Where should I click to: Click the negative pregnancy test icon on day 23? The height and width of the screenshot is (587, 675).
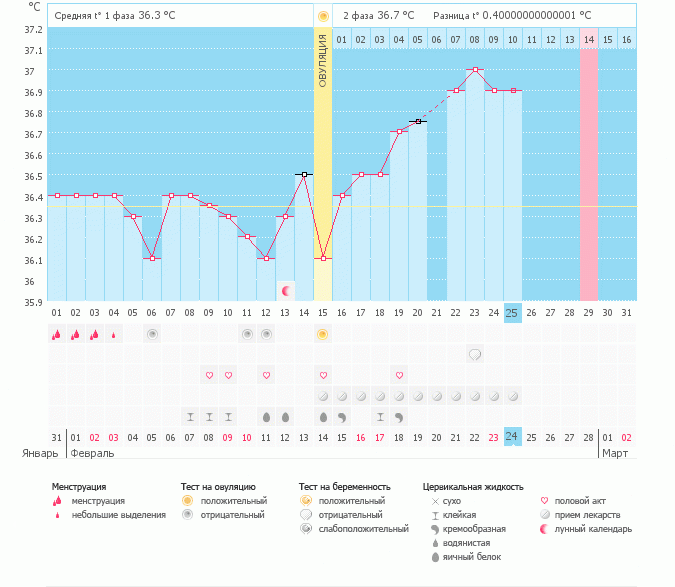[475, 354]
